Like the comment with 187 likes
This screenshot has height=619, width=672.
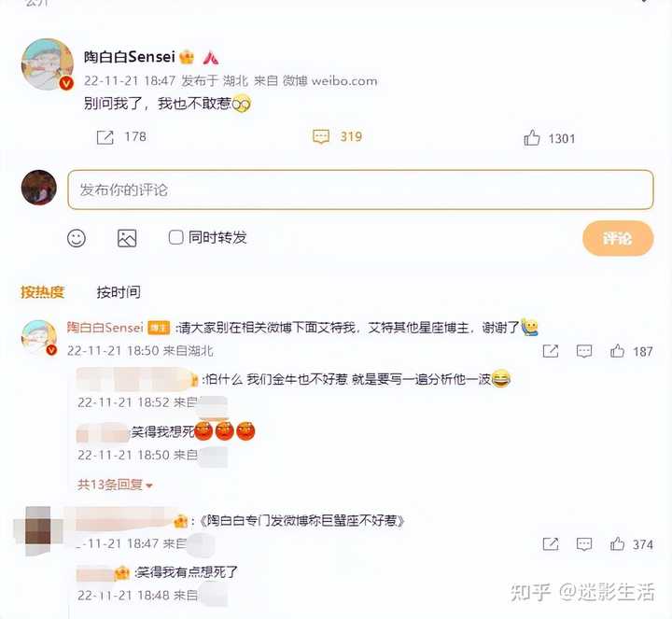(x=617, y=351)
